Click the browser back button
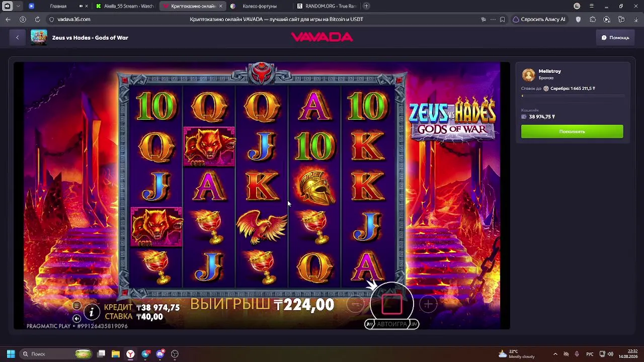Viewport: 644px width, 362px height. [8, 19]
